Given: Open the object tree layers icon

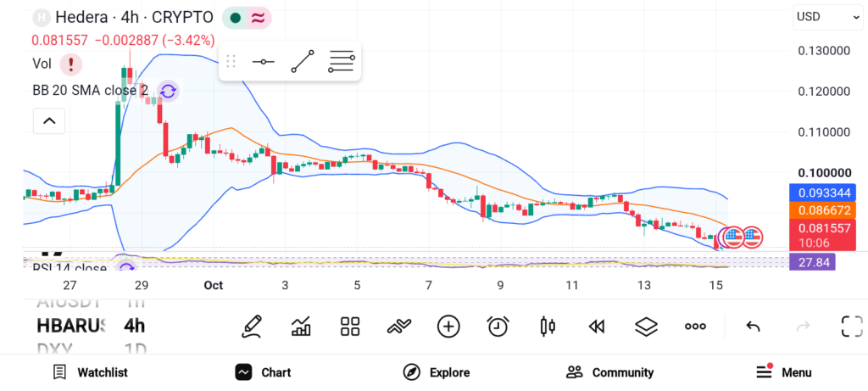Looking at the screenshot, I should click(646, 327).
